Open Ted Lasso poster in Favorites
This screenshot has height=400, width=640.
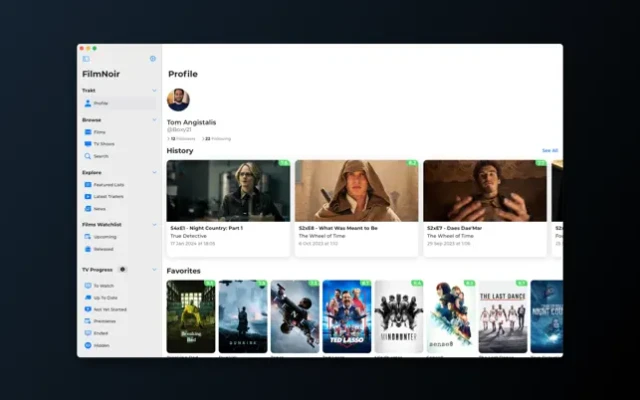347,316
